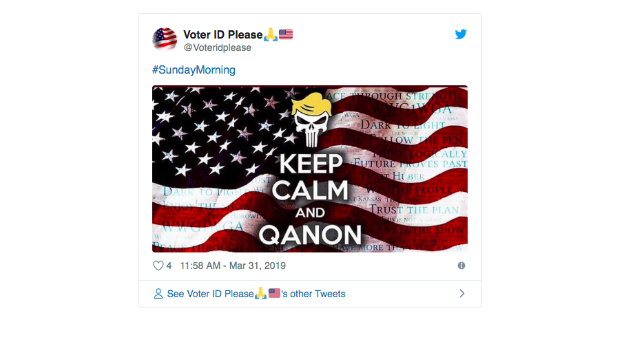Click the Twitter bird logo
The height and width of the screenshot is (346, 644).
[x=461, y=34]
